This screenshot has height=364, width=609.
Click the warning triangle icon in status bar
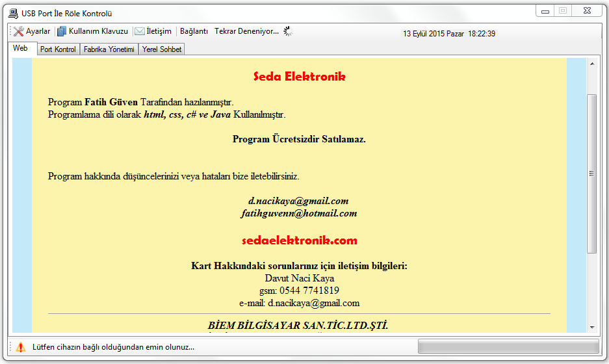[21, 347]
